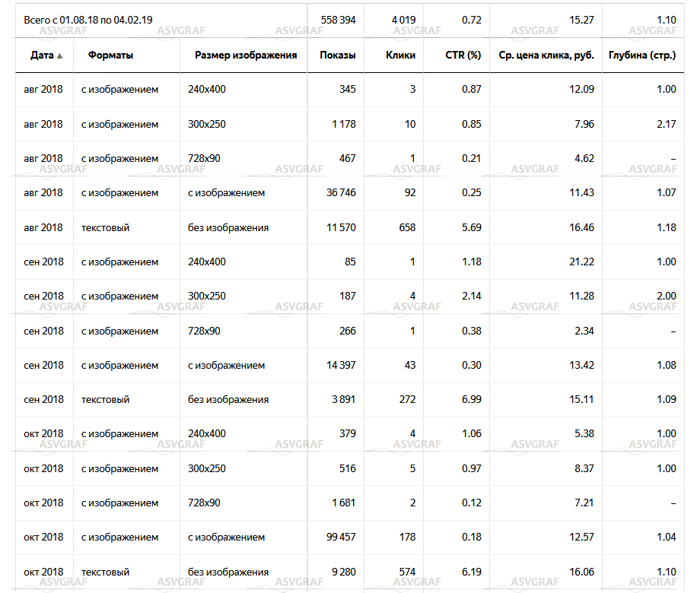Image resolution: width=700 pixels, height=593 pixels.
Task: Click текстовый format in авг 2018 row
Action: pos(105,228)
